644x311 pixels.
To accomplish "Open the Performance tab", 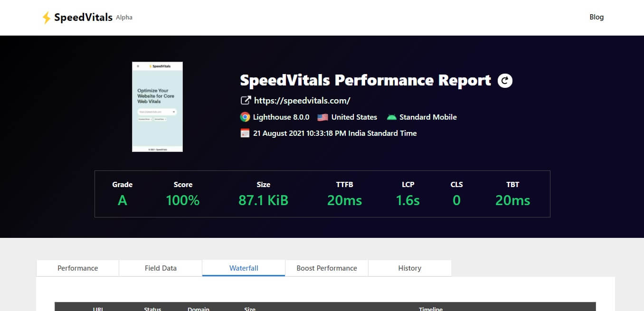I will pyautogui.click(x=77, y=268).
